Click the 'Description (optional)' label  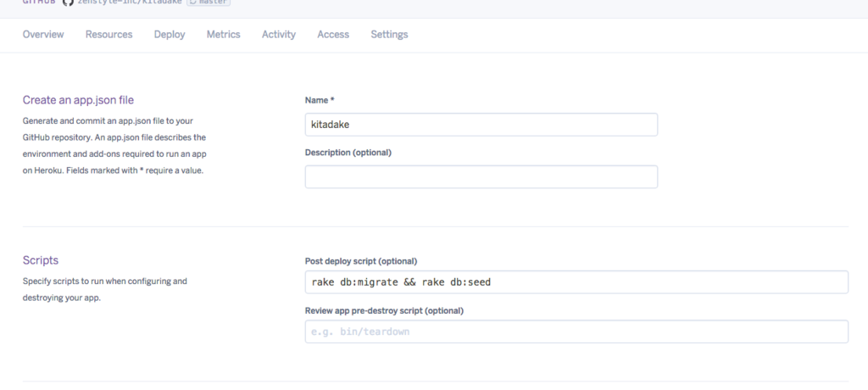[348, 153]
